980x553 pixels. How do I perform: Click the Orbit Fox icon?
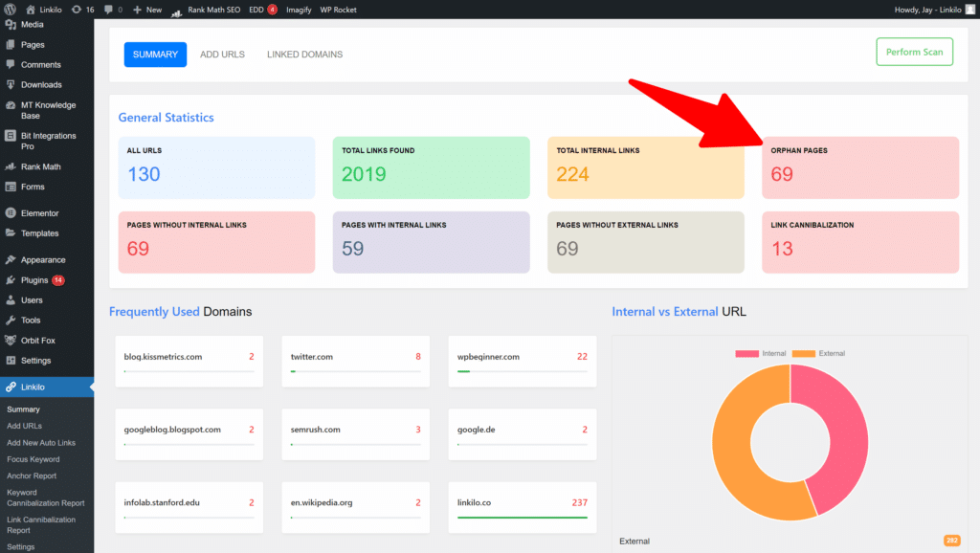tap(11, 340)
